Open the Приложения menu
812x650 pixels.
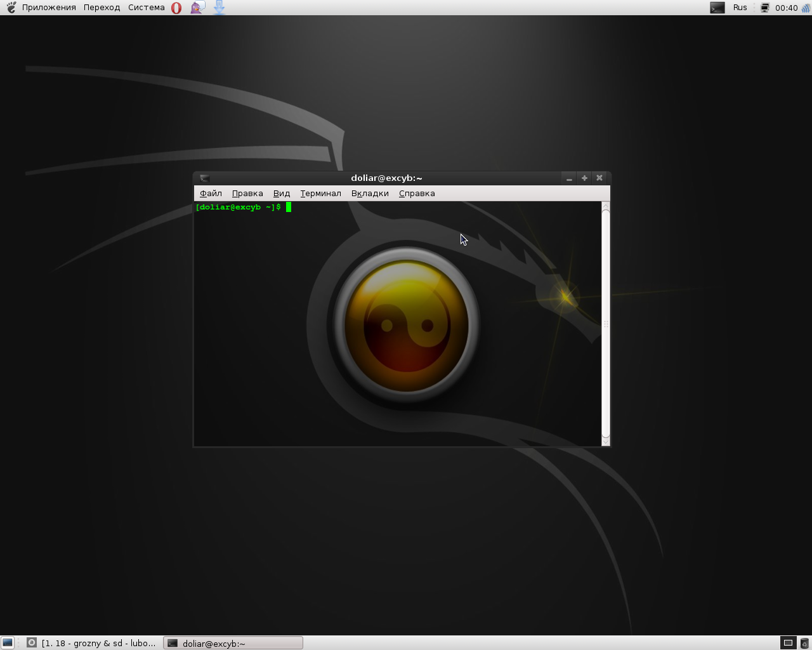49,8
